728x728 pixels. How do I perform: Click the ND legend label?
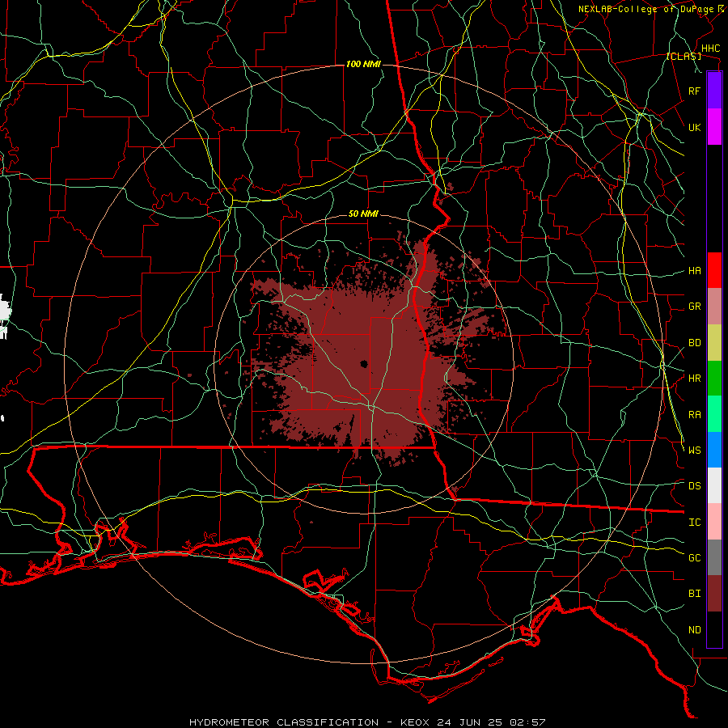pos(695,630)
